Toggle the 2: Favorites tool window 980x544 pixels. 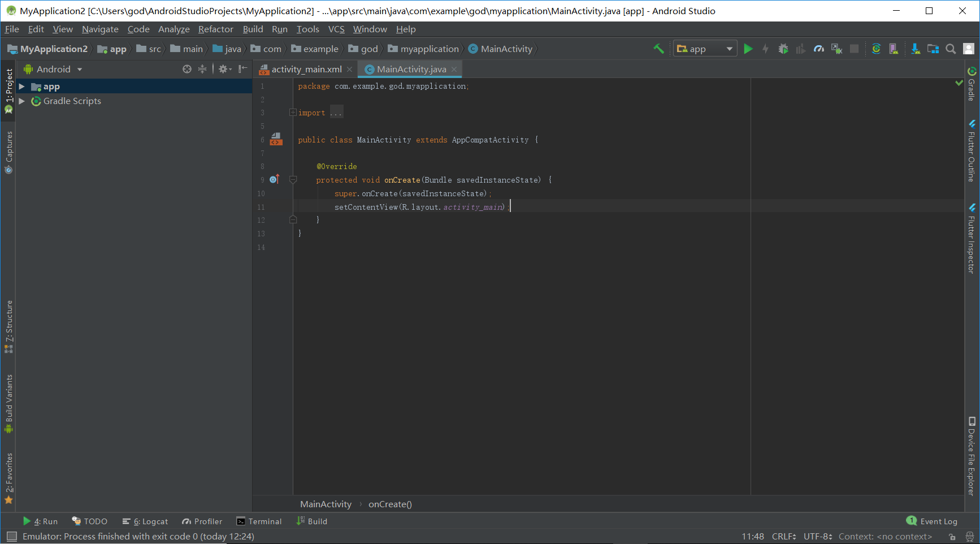point(8,478)
